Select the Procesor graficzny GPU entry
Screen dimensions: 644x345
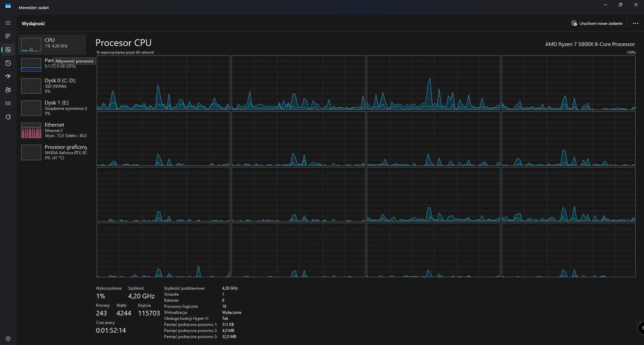coord(52,152)
